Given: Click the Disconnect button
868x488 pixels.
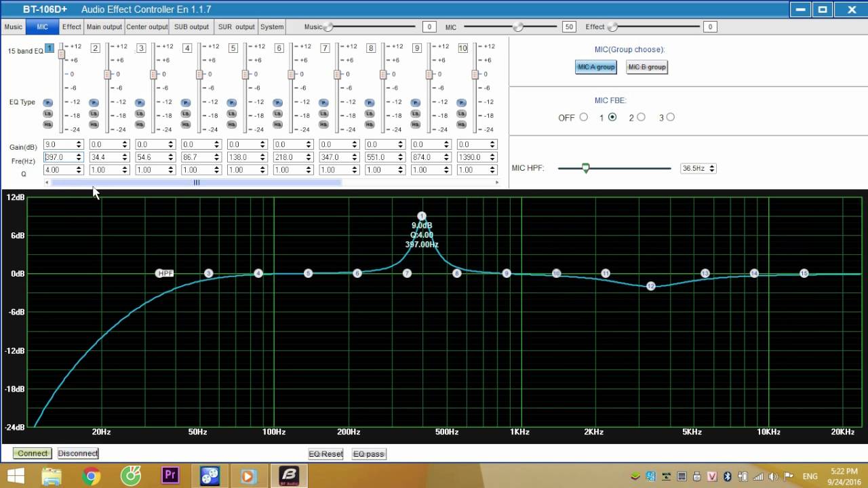Looking at the screenshot, I should (78, 453).
